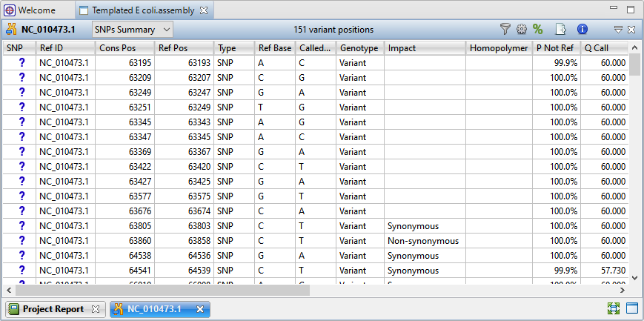The image size is (644, 321).
Task: Click the question mark for Cons Pos 63249
Action: [x=21, y=92]
